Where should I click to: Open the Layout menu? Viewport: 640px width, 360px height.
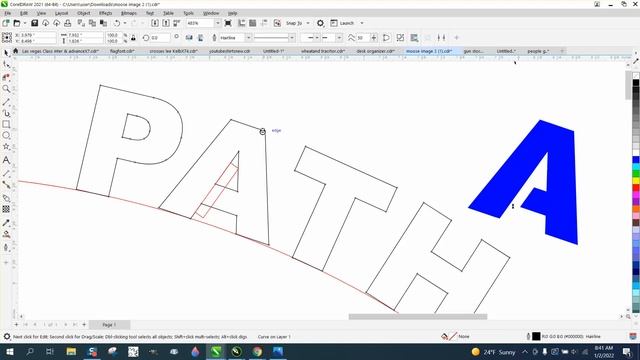pyautogui.click(x=61, y=13)
